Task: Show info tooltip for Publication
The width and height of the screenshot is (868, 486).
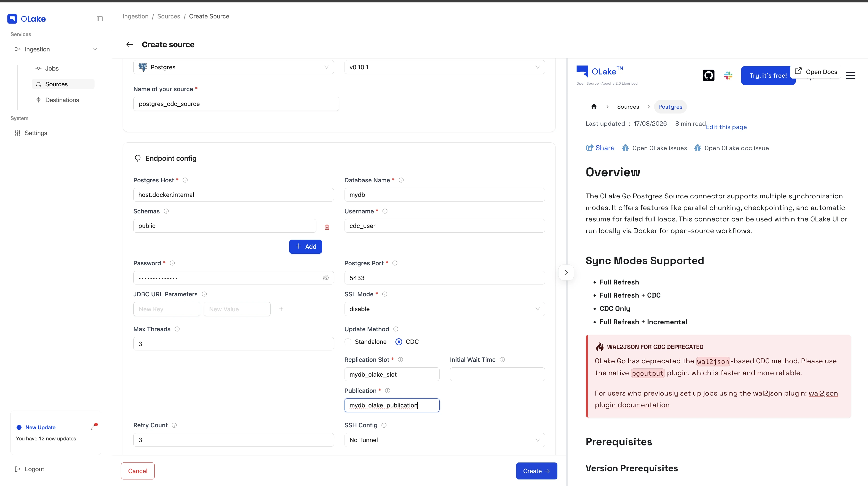Action: [x=387, y=391]
